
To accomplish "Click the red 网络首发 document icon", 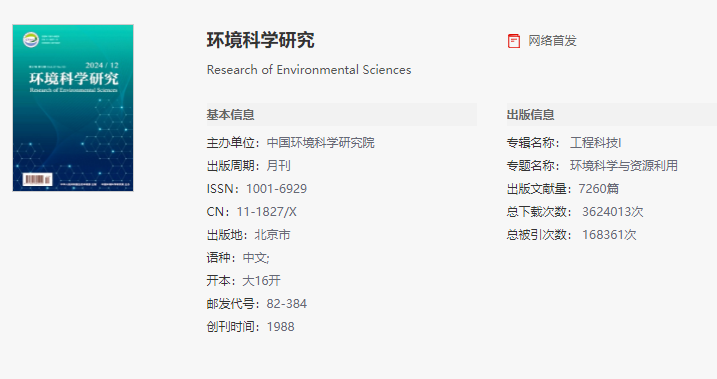I will click(514, 41).
